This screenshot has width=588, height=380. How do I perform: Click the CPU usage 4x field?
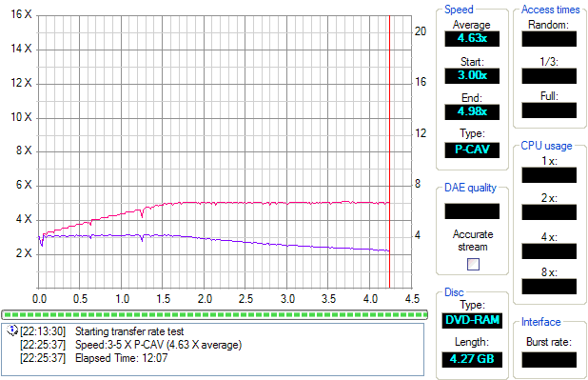point(549,251)
